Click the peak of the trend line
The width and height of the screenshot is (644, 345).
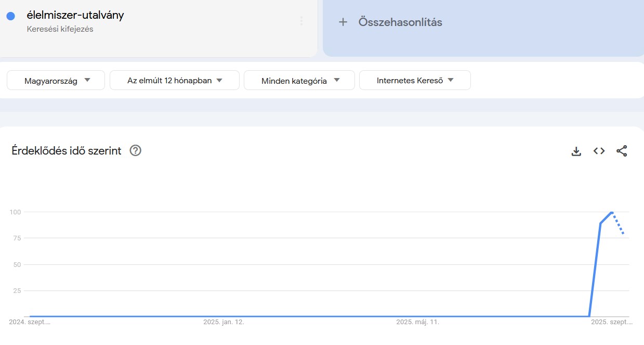611,212
